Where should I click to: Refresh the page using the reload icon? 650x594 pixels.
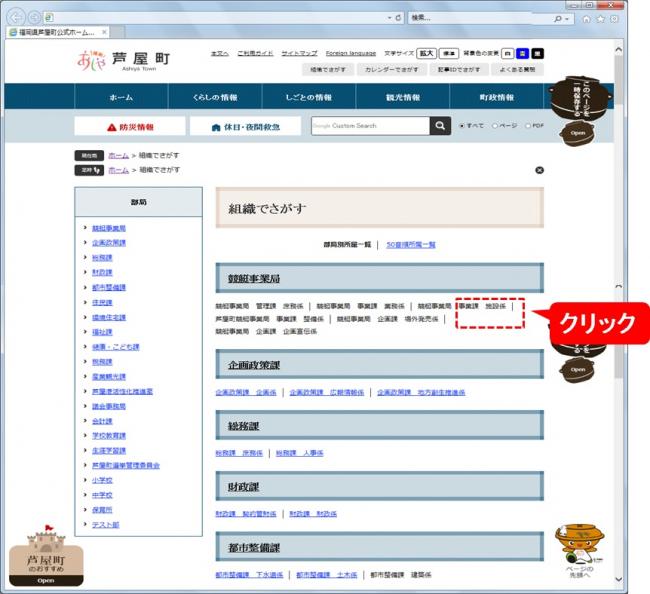(398, 17)
